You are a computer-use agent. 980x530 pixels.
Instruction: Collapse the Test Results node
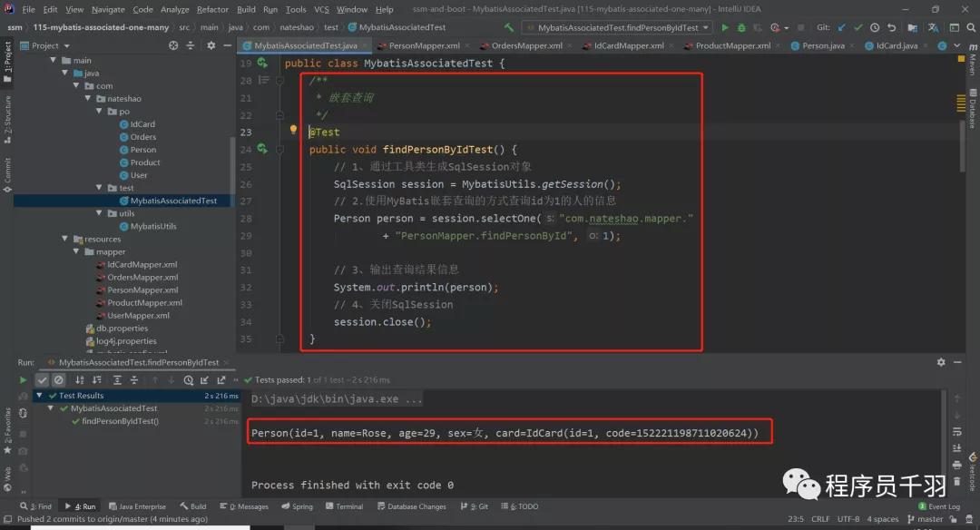(39, 396)
